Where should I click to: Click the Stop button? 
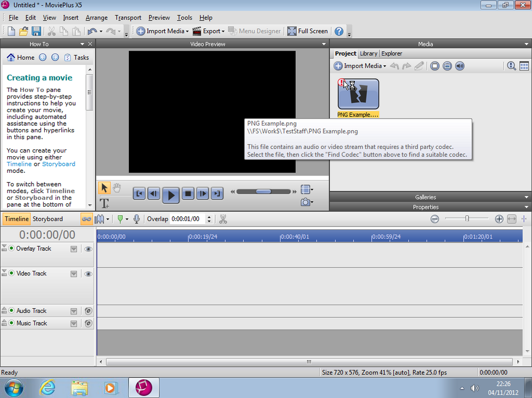(x=188, y=193)
